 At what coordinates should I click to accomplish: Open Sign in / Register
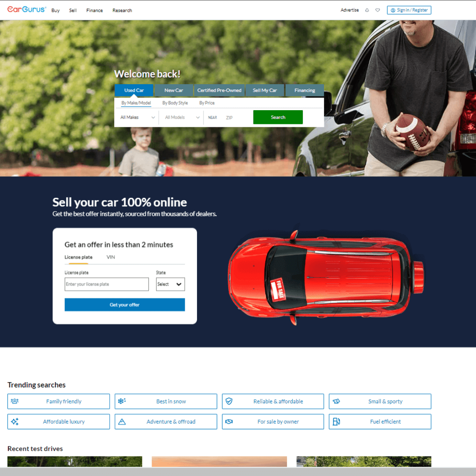point(409,10)
